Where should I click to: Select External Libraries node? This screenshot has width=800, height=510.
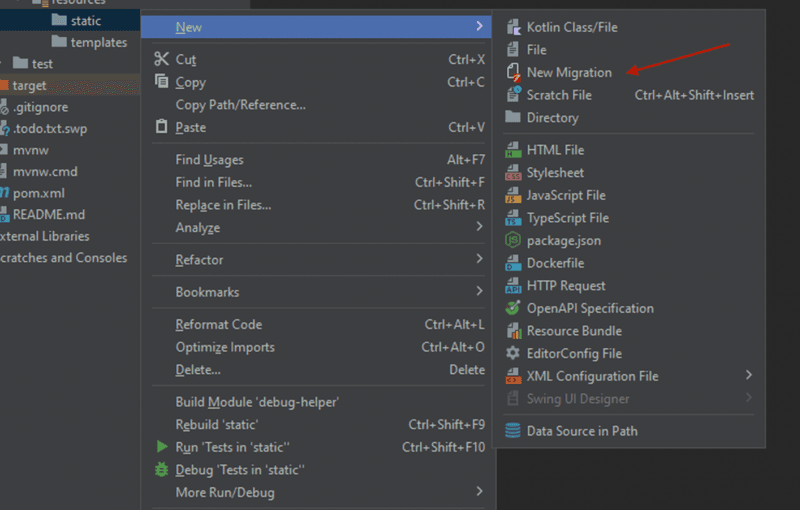(44, 236)
